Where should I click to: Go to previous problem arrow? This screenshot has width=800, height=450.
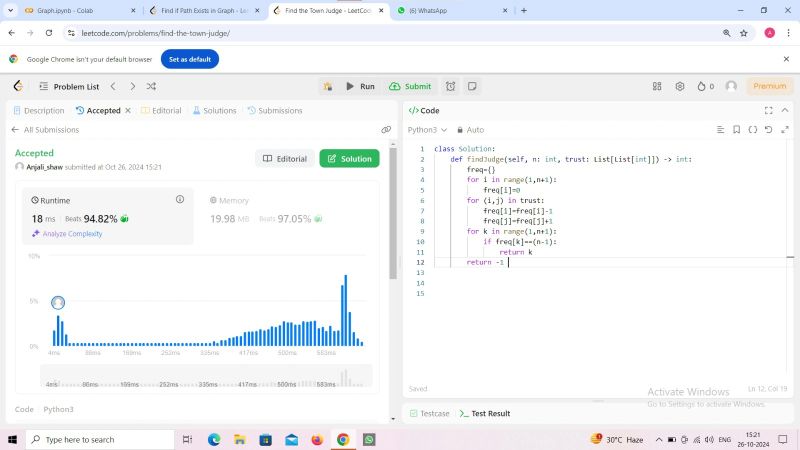click(113, 86)
